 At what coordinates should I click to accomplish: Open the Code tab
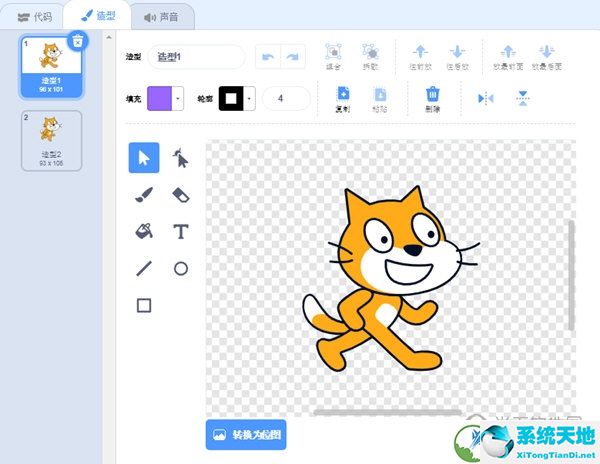tap(34, 17)
